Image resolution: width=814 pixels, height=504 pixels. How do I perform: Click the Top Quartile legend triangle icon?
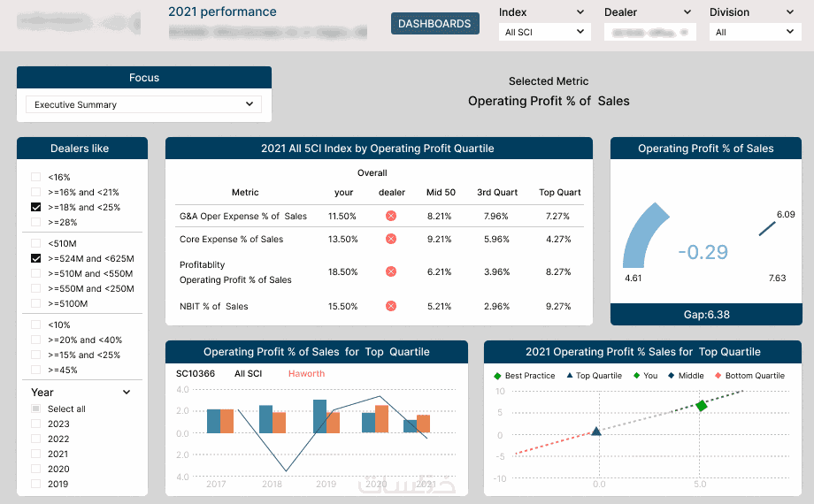click(x=570, y=375)
